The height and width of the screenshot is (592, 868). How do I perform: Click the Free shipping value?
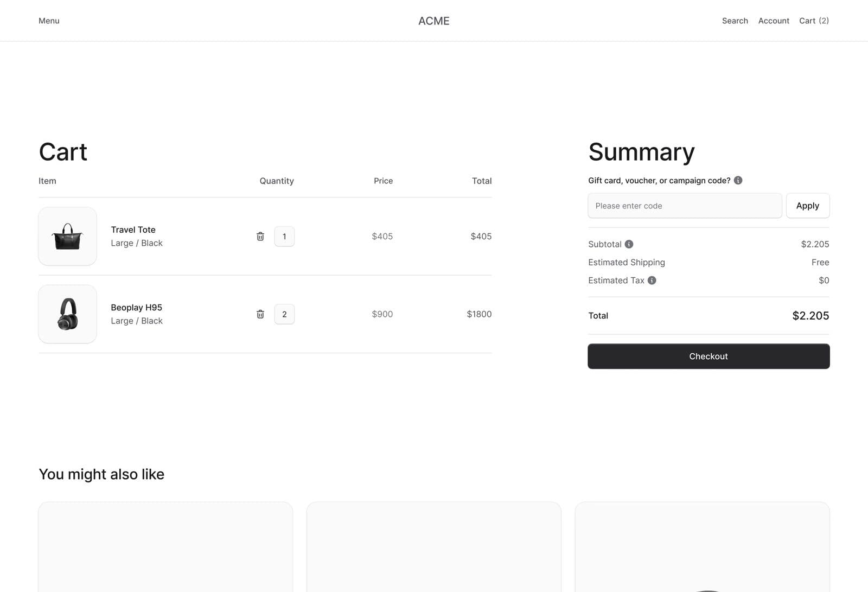click(x=820, y=262)
